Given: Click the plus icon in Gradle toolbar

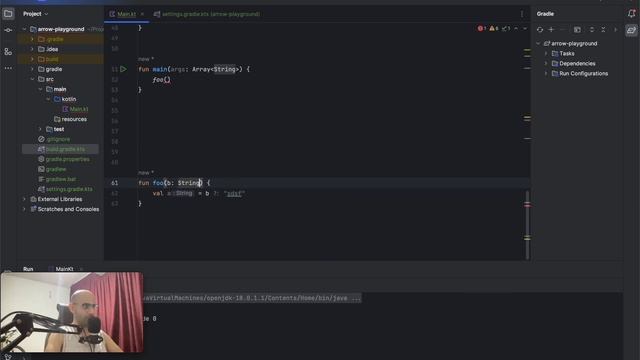Looking at the screenshot, I should (551, 30).
